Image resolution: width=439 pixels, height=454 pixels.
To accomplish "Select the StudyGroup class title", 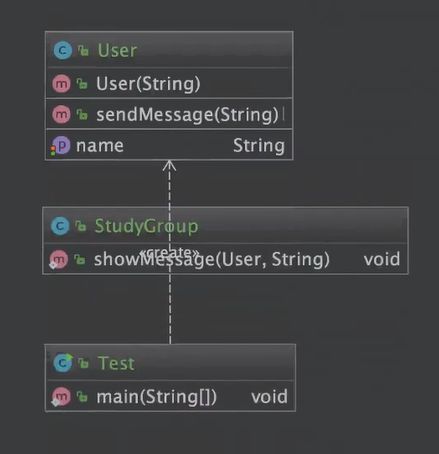I will pos(146,226).
